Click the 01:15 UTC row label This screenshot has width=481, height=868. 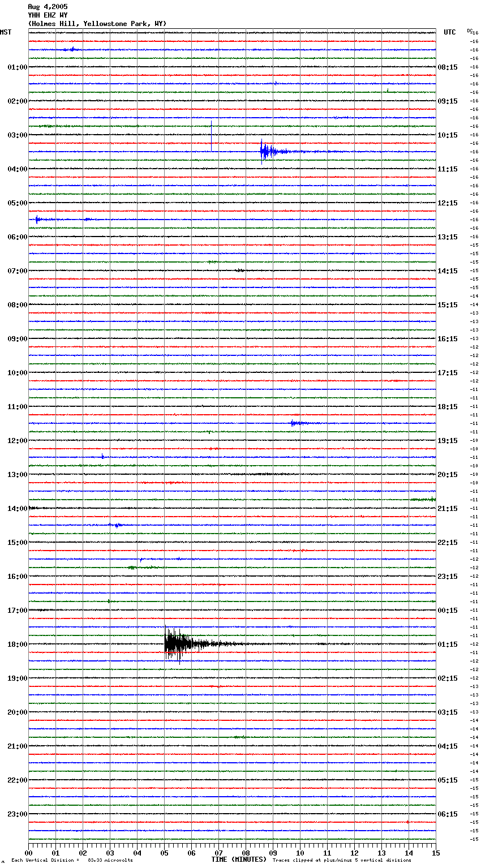click(x=448, y=644)
